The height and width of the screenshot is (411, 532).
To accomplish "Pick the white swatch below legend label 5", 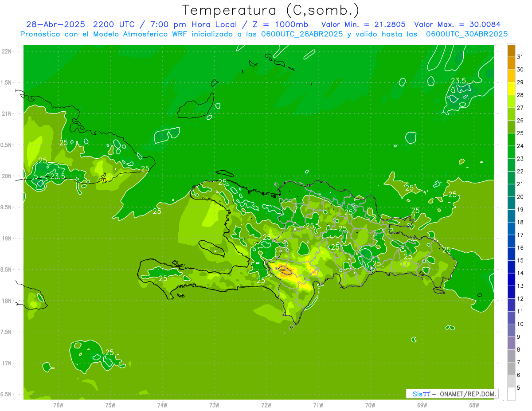I will coord(511,394).
